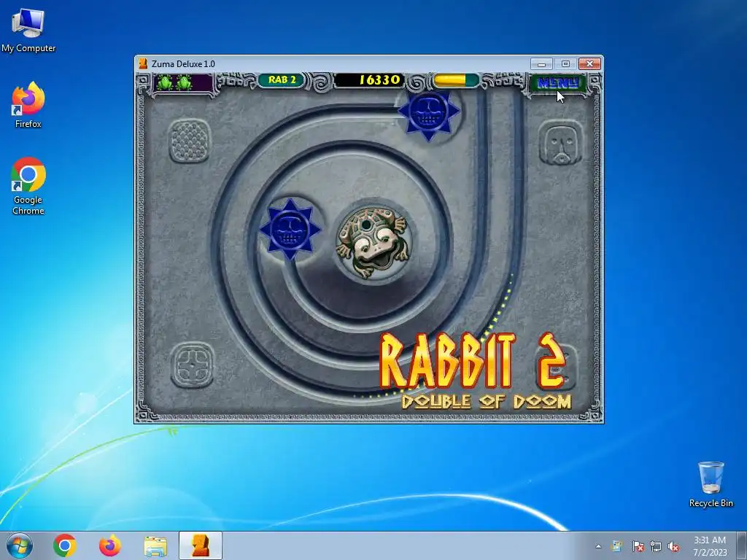The height and width of the screenshot is (560, 747).
Task: Open the Zuma MENU button
Action: coord(557,83)
